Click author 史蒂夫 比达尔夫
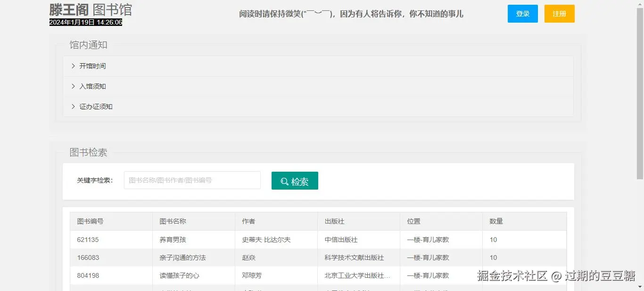Viewport: 644px width, 291px height. point(266,240)
